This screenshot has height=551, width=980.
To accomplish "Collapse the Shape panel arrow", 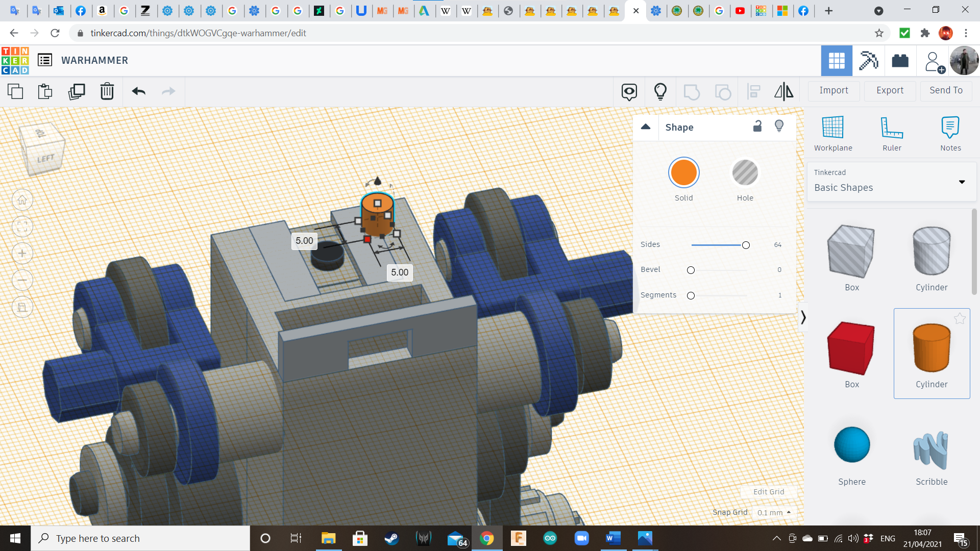I will [x=646, y=127].
